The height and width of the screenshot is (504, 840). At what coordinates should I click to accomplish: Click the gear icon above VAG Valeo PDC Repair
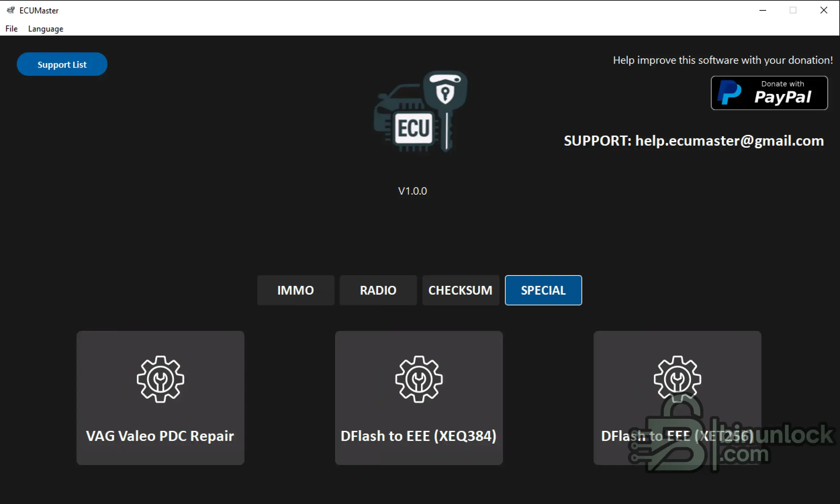(160, 379)
